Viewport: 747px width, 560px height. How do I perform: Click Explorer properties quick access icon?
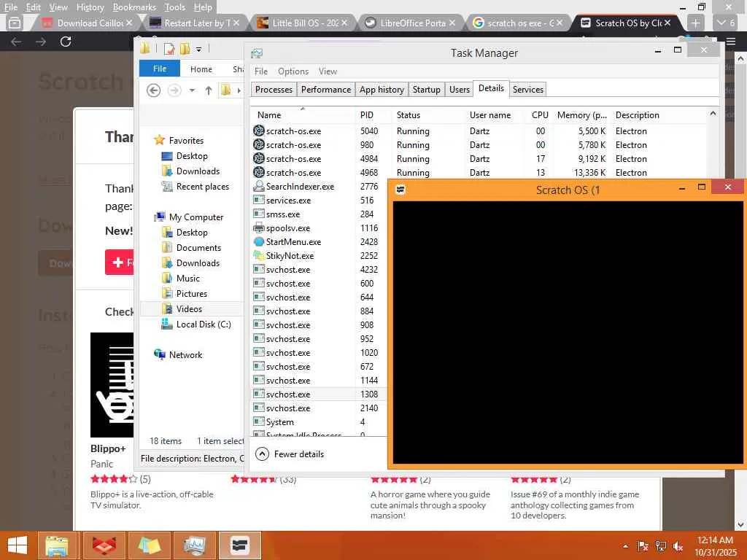click(x=169, y=49)
